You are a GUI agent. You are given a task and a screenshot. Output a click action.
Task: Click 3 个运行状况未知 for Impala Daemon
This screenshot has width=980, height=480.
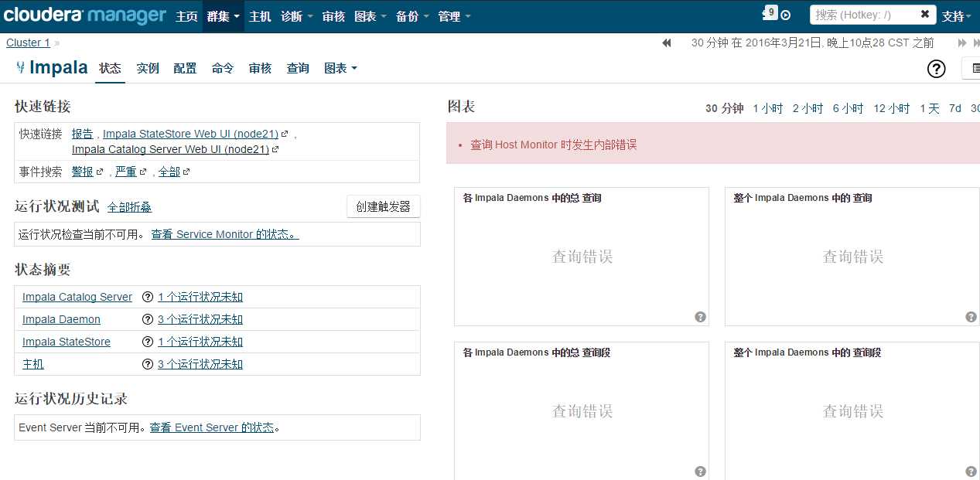pyautogui.click(x=200, y=319)
